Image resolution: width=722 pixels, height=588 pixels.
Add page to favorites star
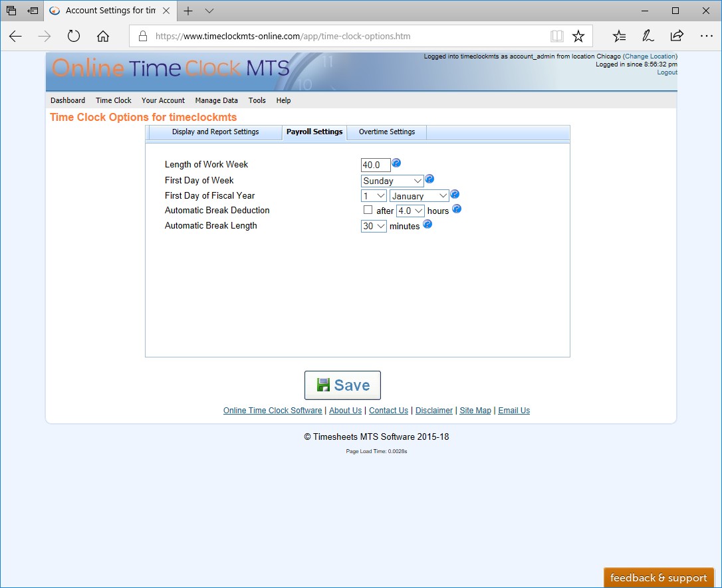pos(578,37)
